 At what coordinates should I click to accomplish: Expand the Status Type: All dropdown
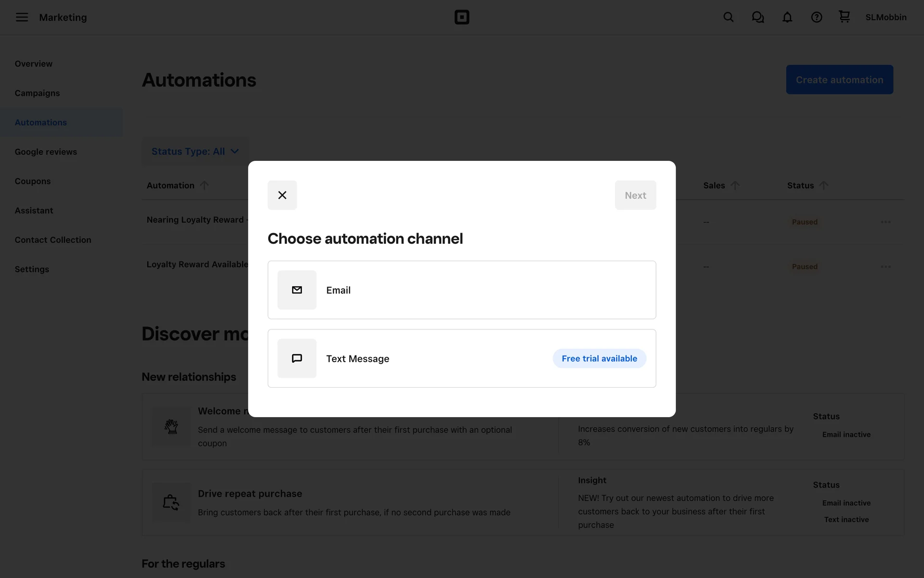pos(195,151)
